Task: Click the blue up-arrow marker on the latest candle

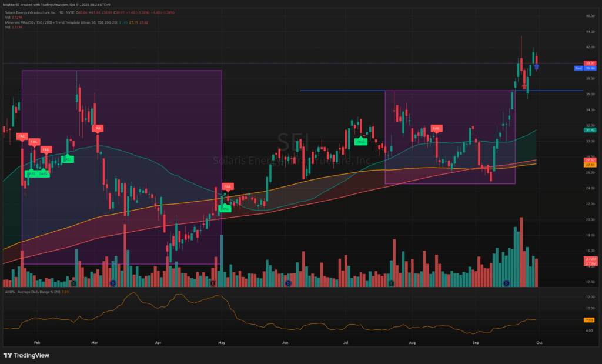Action: coord(536,67)
